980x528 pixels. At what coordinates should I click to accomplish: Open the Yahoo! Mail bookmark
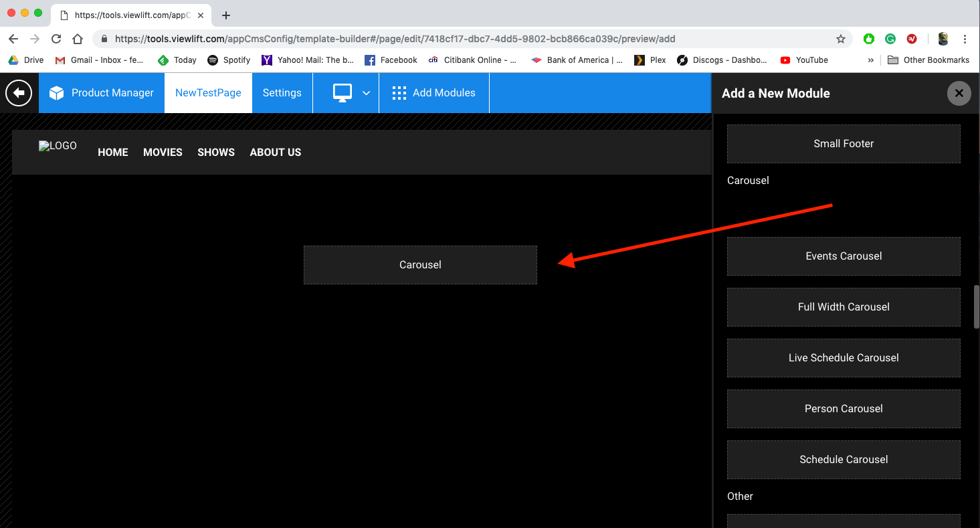(308, 60)
